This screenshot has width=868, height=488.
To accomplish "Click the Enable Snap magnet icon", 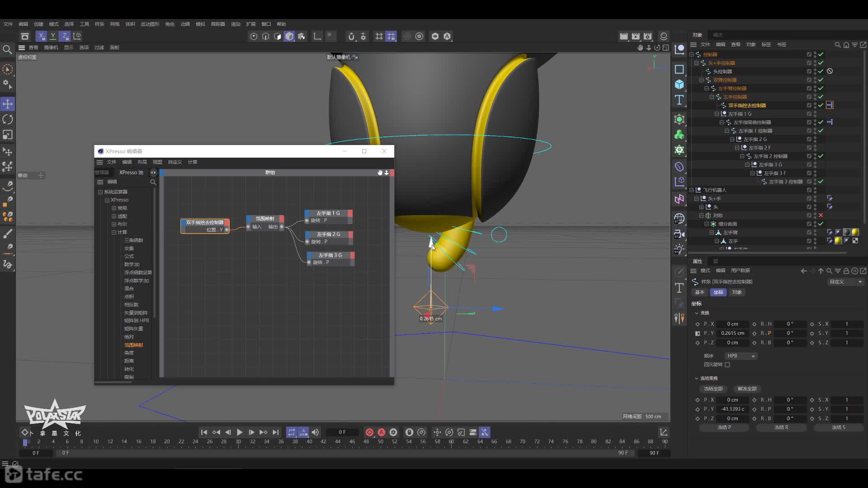I will pyautogui.click(x=351, y=37).
